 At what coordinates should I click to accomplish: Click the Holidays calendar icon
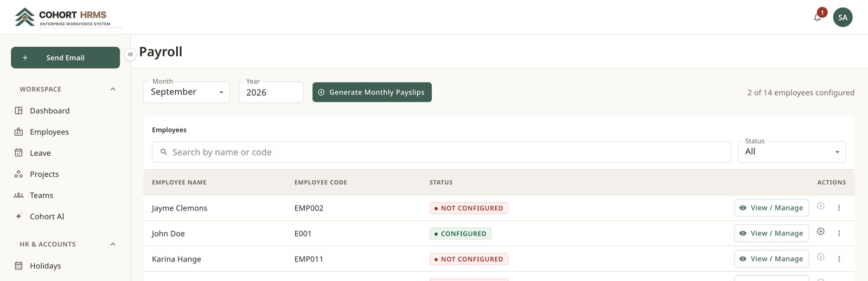point(18,266)
